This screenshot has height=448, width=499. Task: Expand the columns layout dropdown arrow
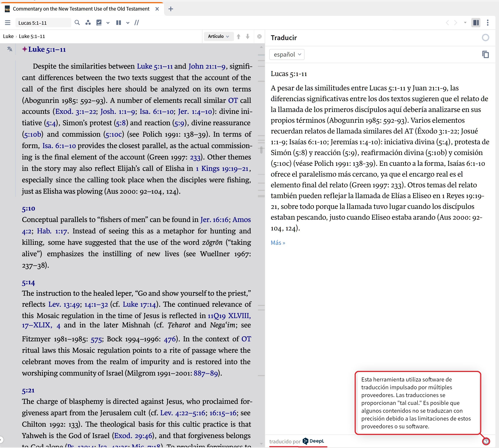pos(128,23)
